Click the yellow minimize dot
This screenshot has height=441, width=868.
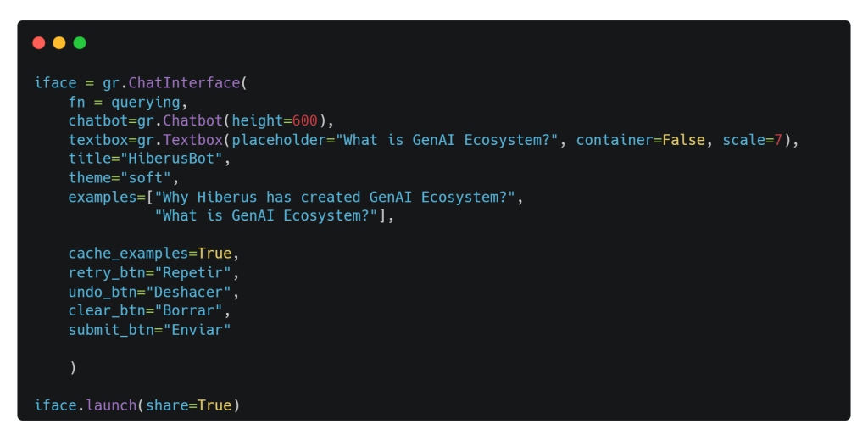(x=59, y=42)
